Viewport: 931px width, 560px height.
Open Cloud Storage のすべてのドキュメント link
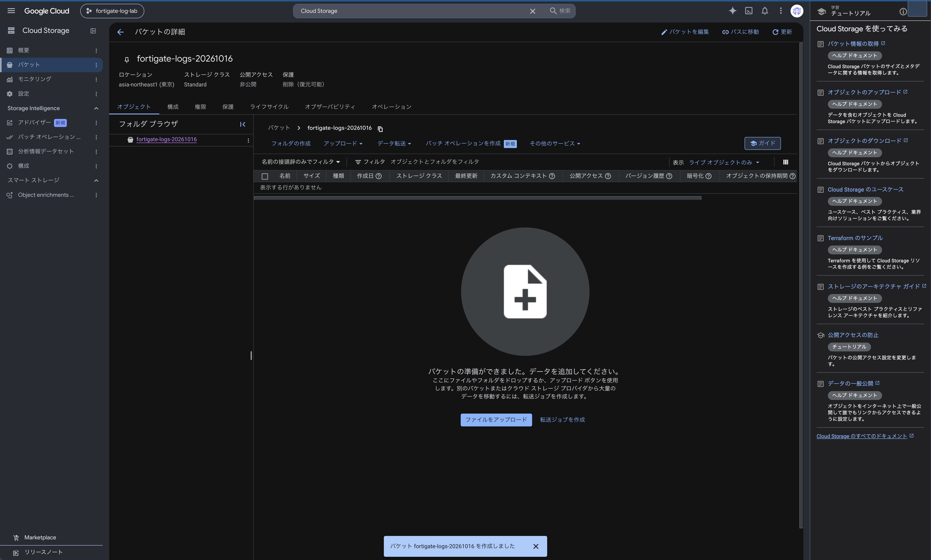click(x=862, y=436)
